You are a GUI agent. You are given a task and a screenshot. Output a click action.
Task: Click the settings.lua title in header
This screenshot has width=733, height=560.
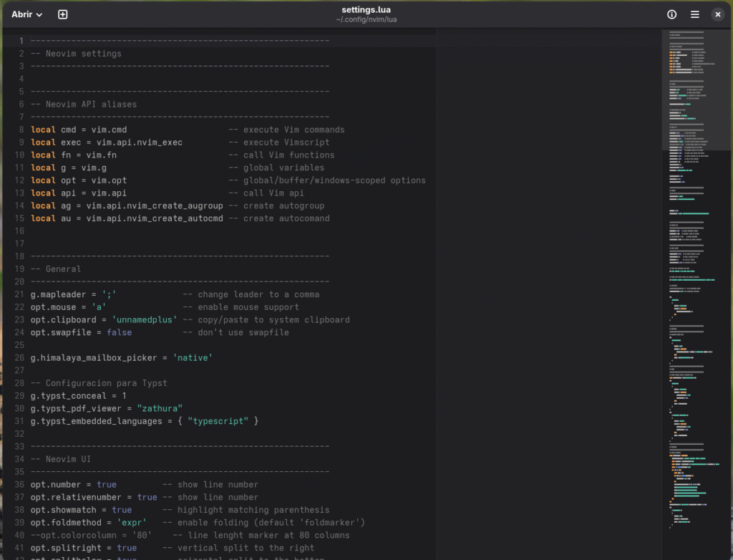click(366, 10)
